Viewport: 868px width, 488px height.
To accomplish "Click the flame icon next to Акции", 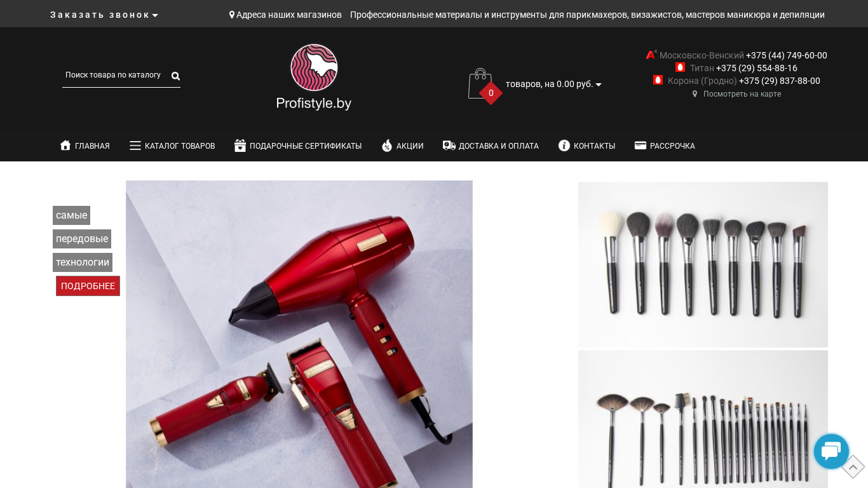I will pyautogui.click(x=387, y=146).
